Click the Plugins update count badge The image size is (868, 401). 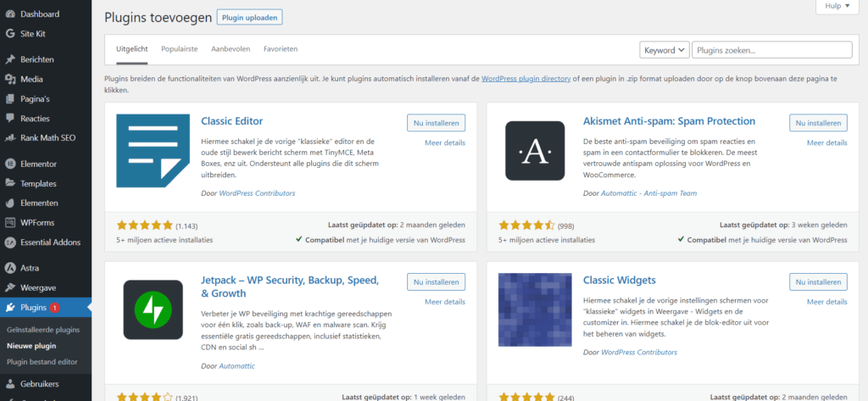click(55, 308)
